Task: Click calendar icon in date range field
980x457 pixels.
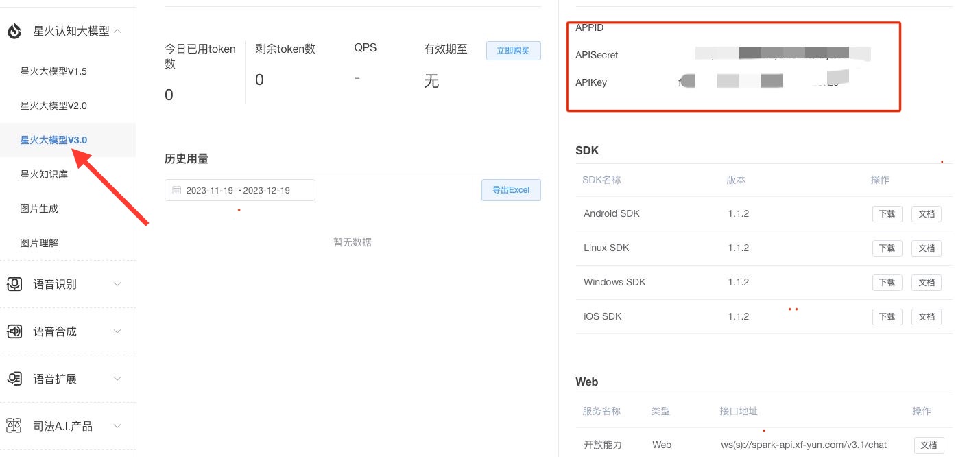Action: (177, 190)
